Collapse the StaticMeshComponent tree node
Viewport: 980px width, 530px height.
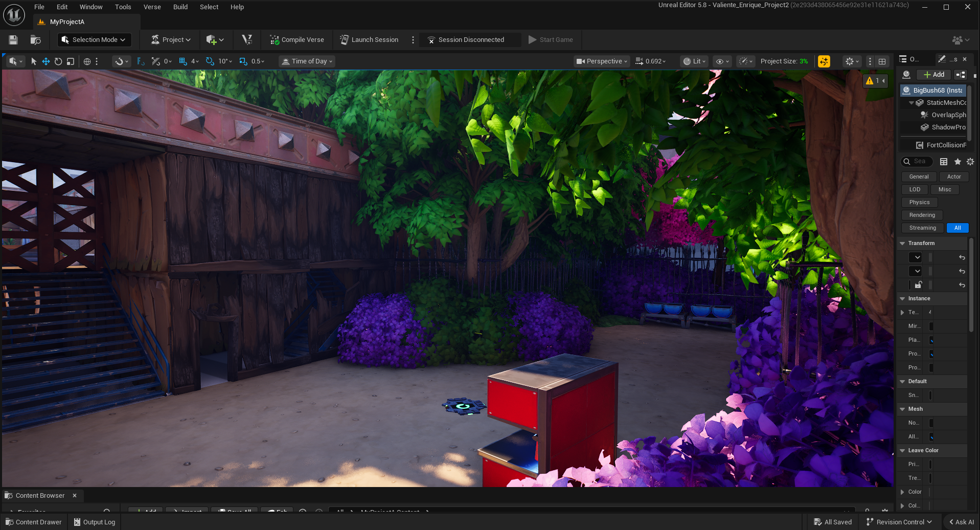(x=911, y=103)
